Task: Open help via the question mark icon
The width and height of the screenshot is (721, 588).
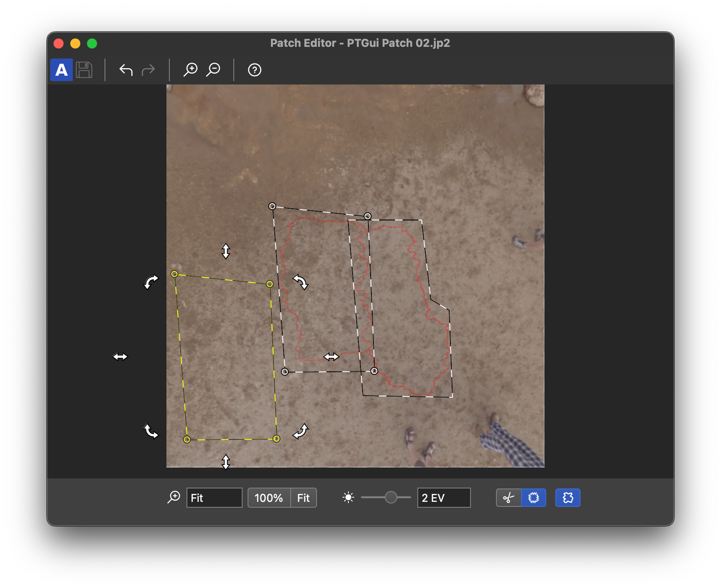Action: coord(254,70)
